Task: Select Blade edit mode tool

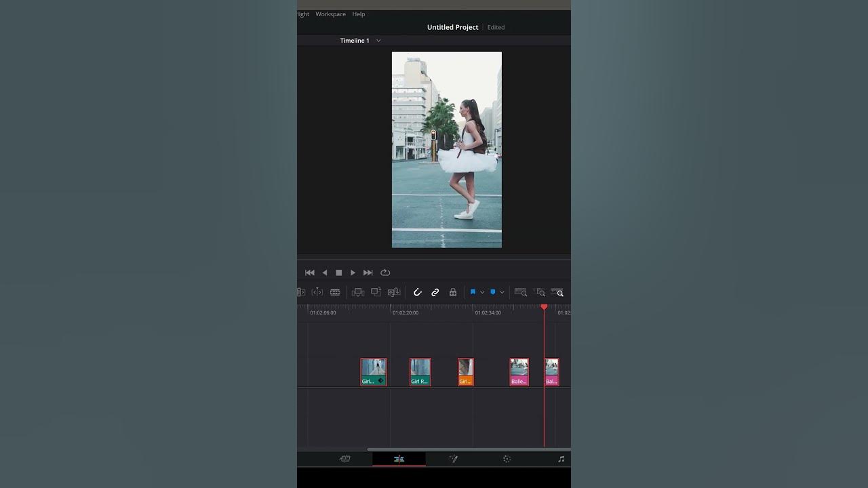Action: [335, 292]
